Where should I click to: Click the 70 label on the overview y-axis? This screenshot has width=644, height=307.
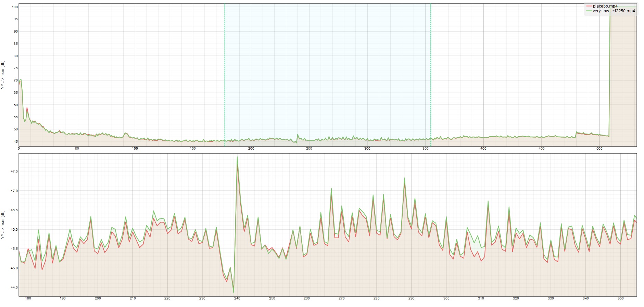tap(15, 80)
